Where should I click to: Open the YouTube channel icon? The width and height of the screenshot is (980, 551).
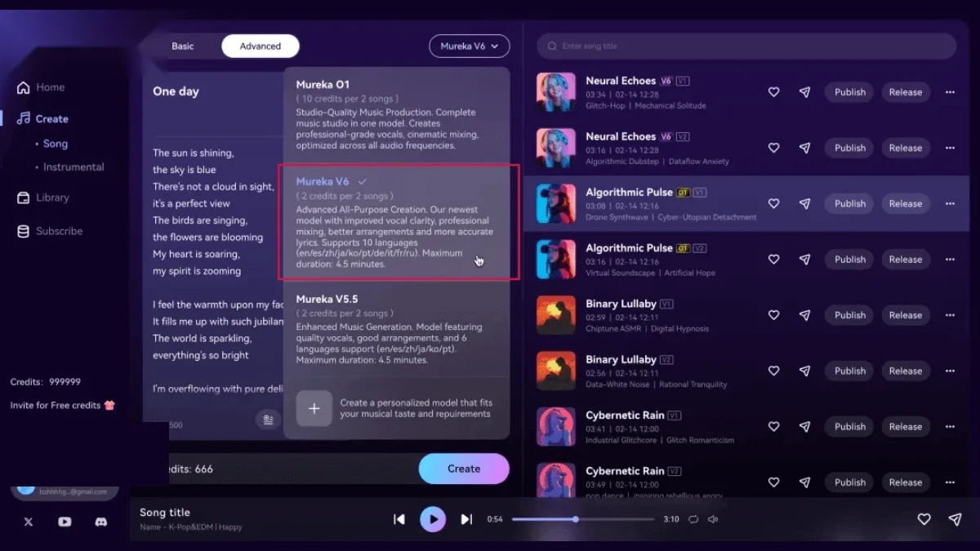(65, 522)
